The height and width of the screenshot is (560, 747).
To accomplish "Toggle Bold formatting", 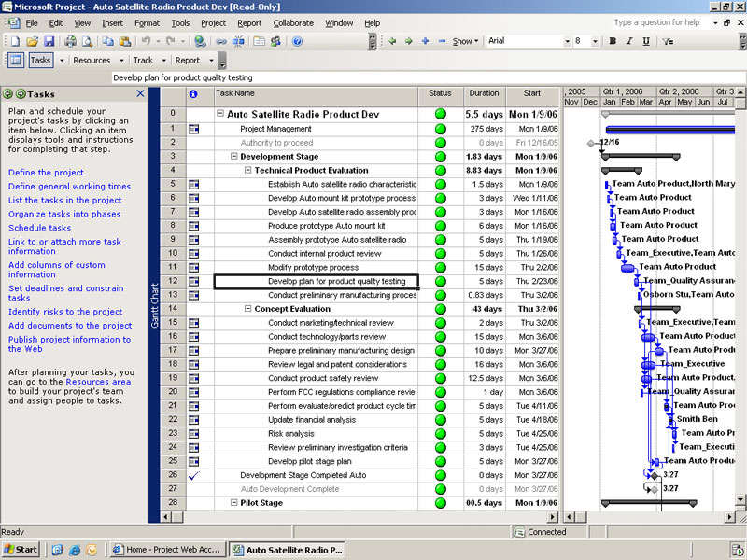I will (x=613, y=41).
